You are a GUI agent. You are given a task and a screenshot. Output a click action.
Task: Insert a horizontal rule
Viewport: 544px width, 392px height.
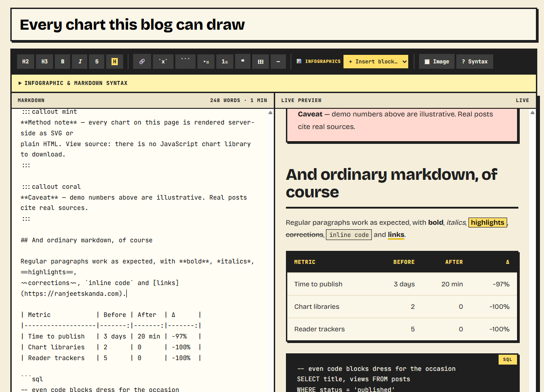click(278, 62)
